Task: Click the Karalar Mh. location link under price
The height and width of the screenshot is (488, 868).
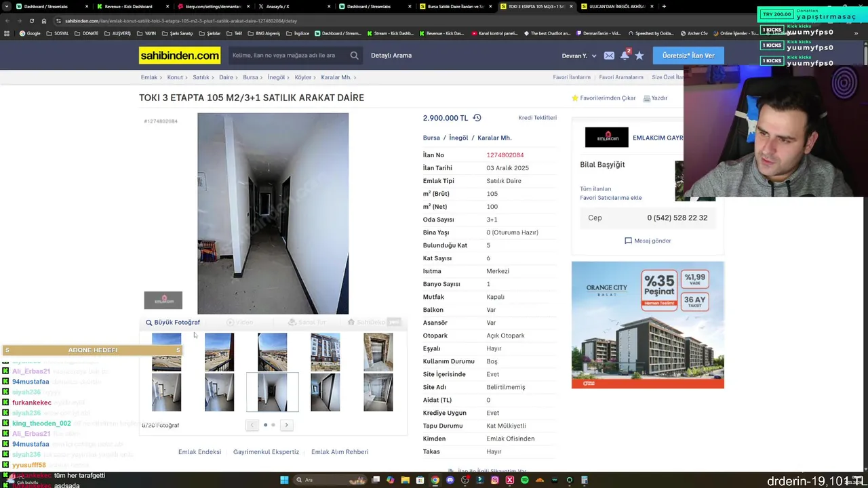Action: [494, 138]
